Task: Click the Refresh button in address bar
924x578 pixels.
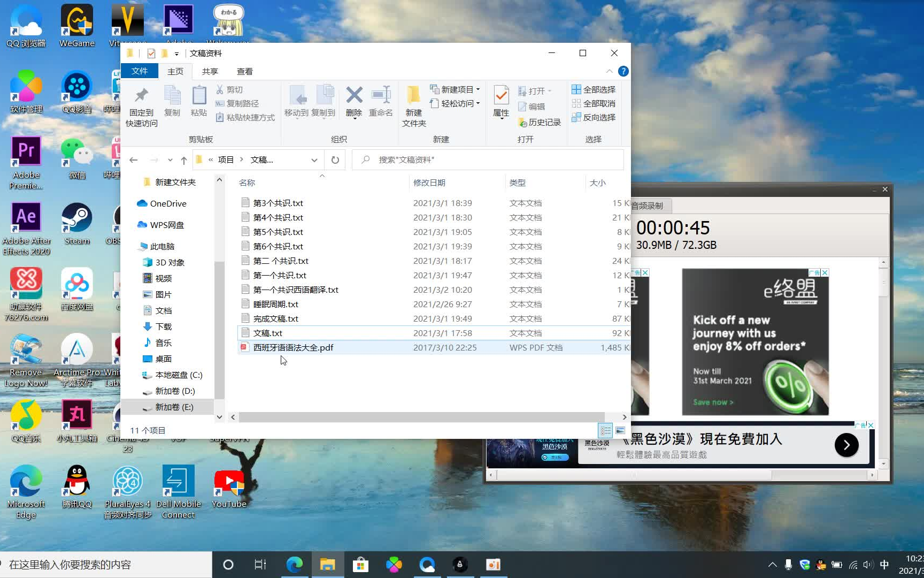Action: 335,160
